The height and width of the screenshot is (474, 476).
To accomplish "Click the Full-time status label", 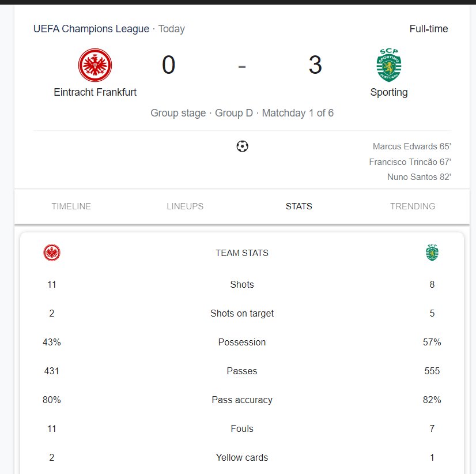I will point(429,29).
